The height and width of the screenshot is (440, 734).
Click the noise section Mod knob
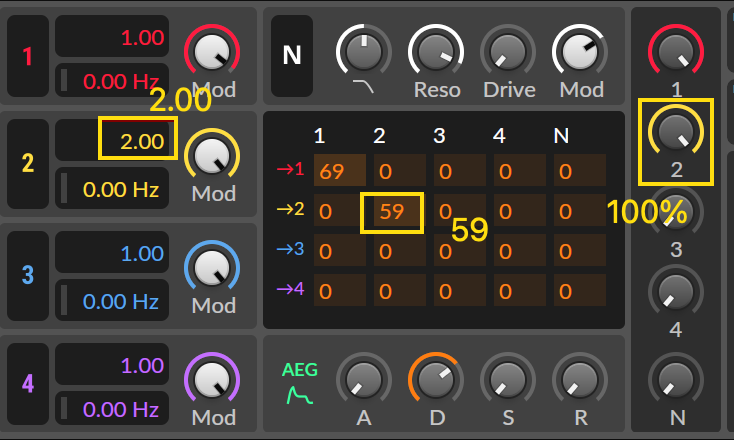point(580,51)
